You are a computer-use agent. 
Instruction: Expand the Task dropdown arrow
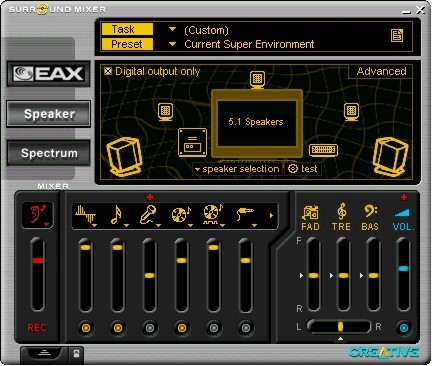coord(172,29)
